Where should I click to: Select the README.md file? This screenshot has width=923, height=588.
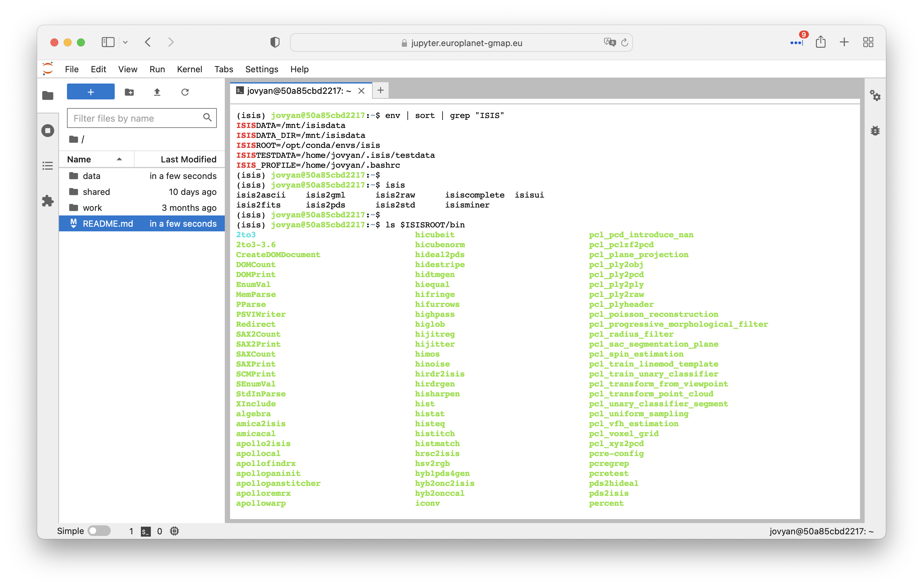[142, 224]
